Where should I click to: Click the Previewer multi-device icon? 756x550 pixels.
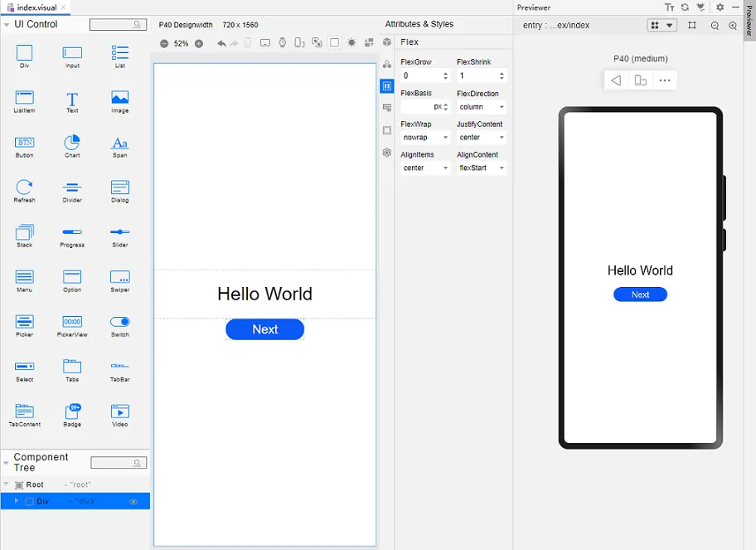point(640,80)
